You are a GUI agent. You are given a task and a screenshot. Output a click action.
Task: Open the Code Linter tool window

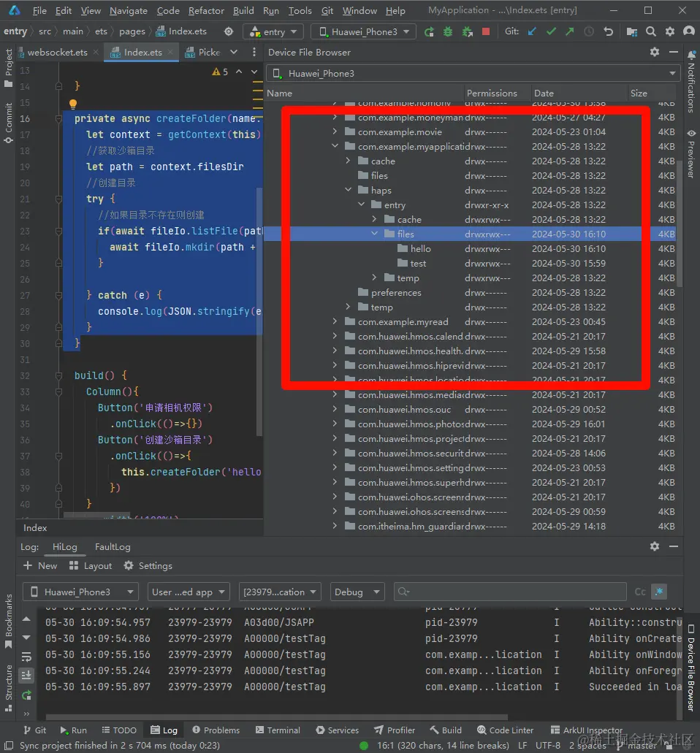click(x=506, y=730)
